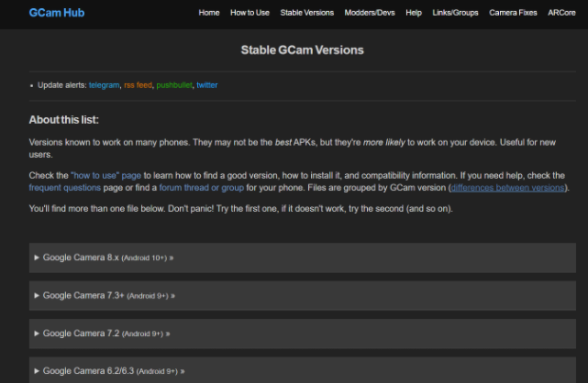Open differences between versions link

click(x=508, y=187)
